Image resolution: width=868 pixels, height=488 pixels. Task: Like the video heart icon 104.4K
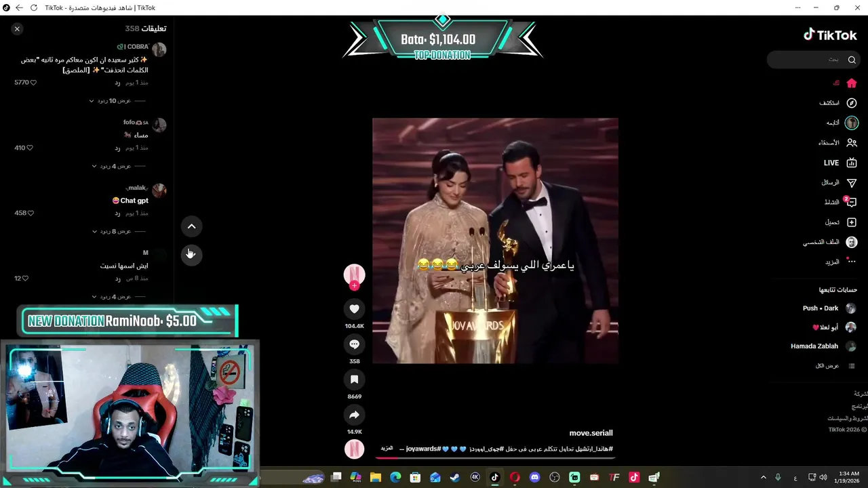[x=354, y=309]
